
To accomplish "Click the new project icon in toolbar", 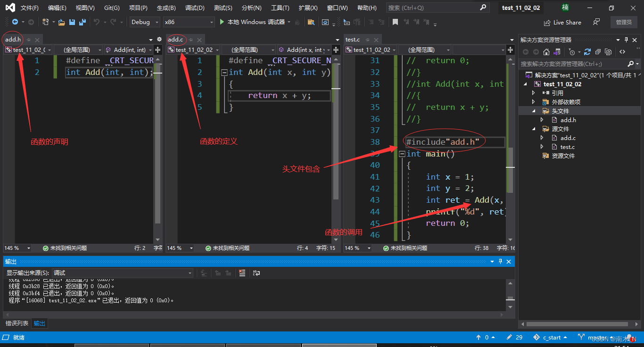I will [45, 22].
